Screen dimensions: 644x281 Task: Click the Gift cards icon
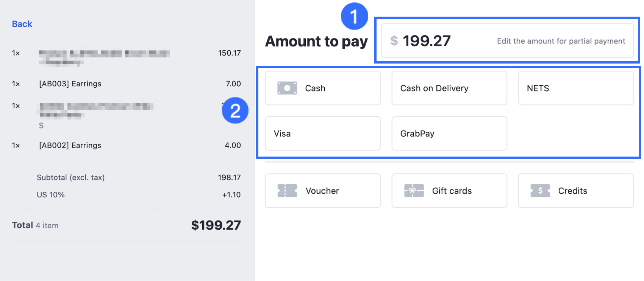pyautogui.click(x=414, y=191)
